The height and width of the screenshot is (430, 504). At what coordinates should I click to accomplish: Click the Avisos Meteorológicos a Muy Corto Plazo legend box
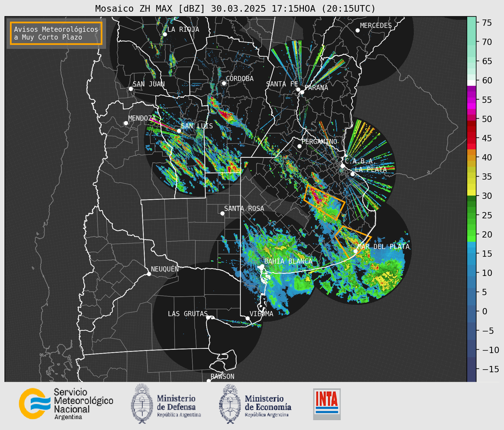[x=56, y=33]
